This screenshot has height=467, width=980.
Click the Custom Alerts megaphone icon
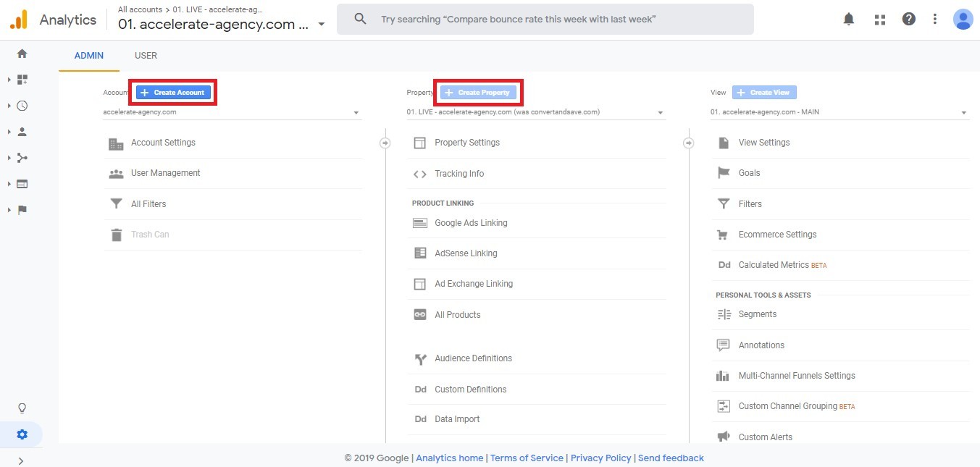[x=723, y=437]
